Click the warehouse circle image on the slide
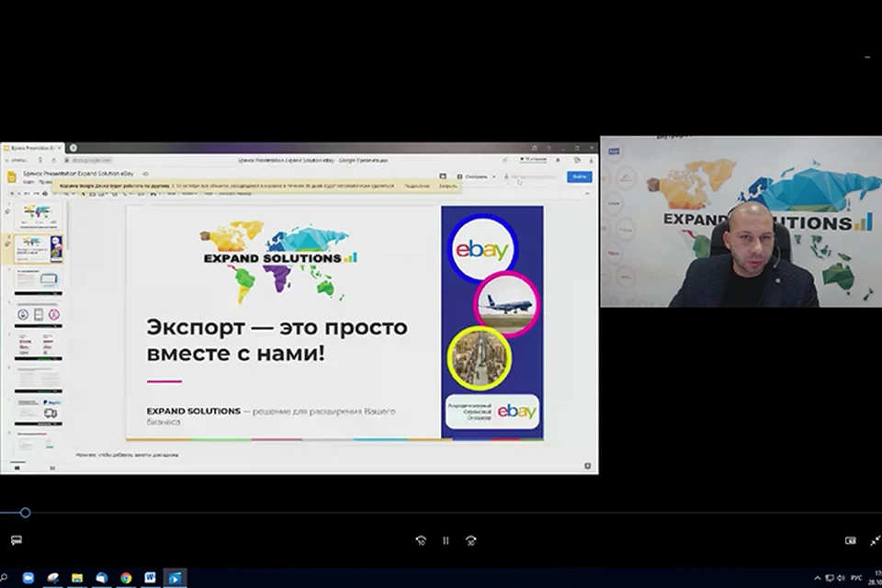882x588 pixels. click(480, 358)
